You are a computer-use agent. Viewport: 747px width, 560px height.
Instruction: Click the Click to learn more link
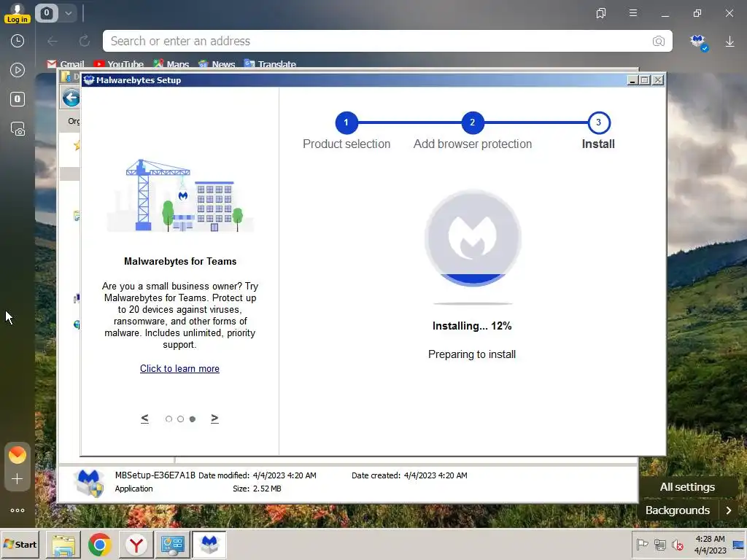tap(179, 368)
